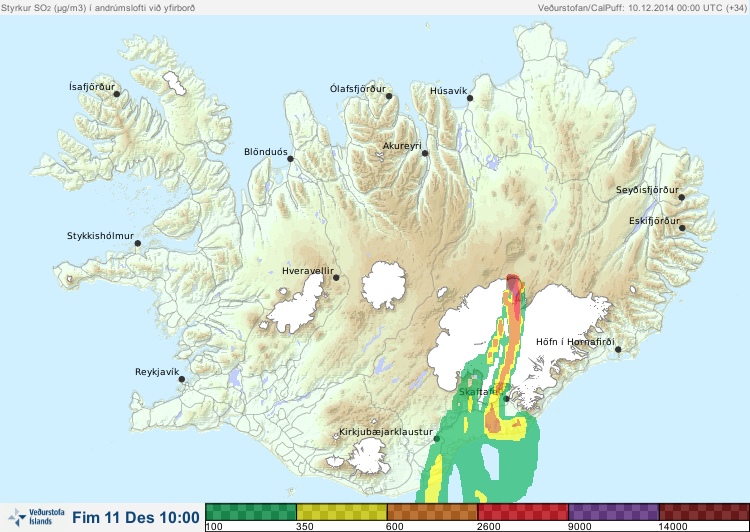Click the Stykkishólmur location dot
This screenshot has height=532, width=750.
tap(138, 244)
